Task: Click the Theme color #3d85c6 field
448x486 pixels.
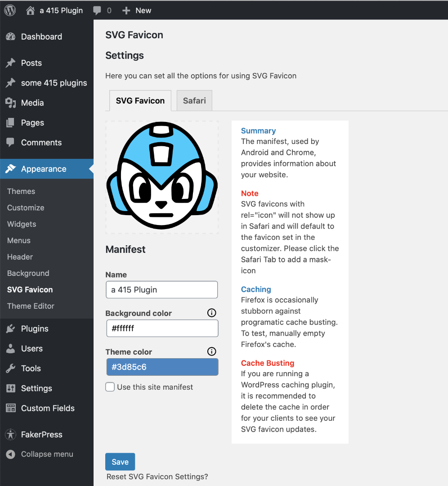Action: pyautogui.click(x=162, y=367)
